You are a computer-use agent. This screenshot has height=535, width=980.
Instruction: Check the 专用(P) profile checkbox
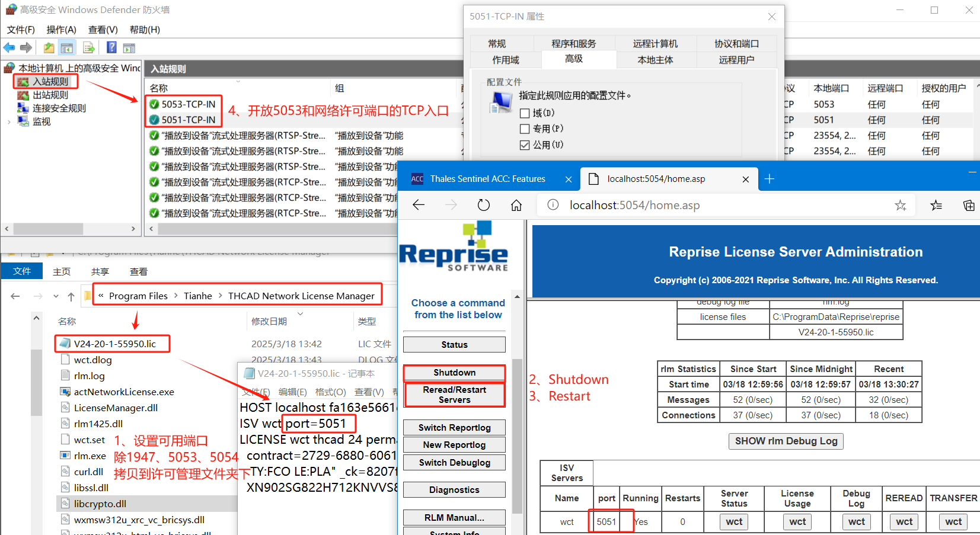point(525,129)
